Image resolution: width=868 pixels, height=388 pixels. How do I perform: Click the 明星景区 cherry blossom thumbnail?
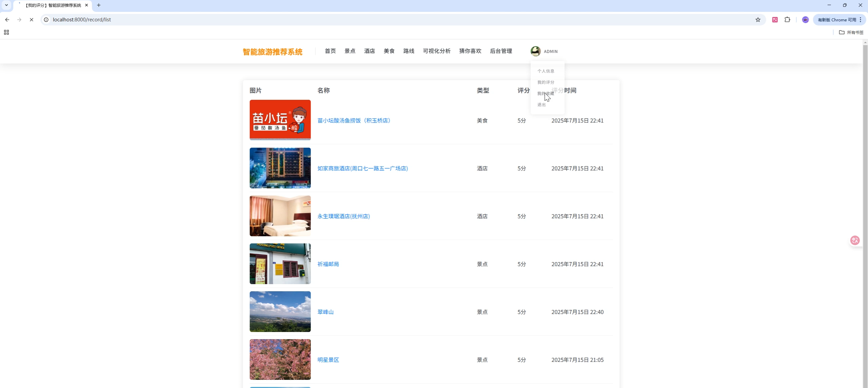coord(280,359)
